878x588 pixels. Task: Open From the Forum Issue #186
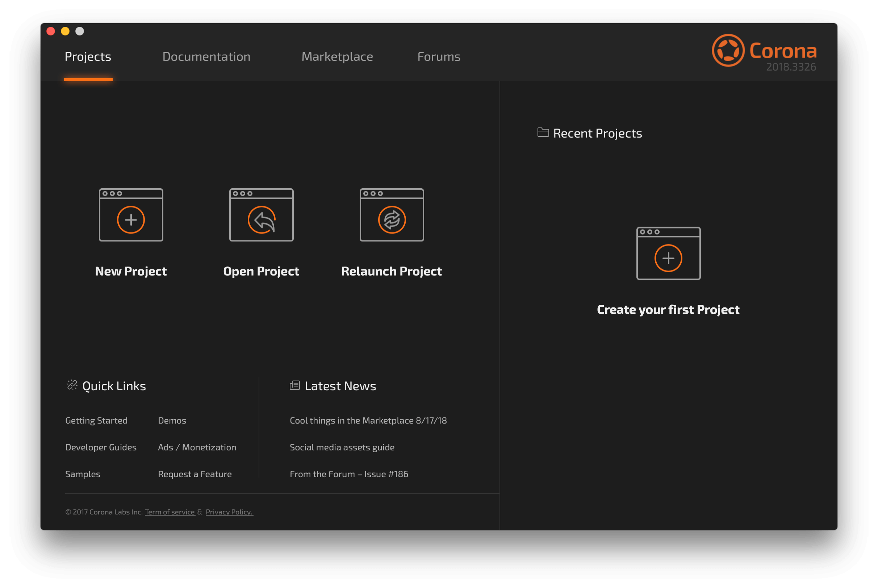click(x=349, y=474)
